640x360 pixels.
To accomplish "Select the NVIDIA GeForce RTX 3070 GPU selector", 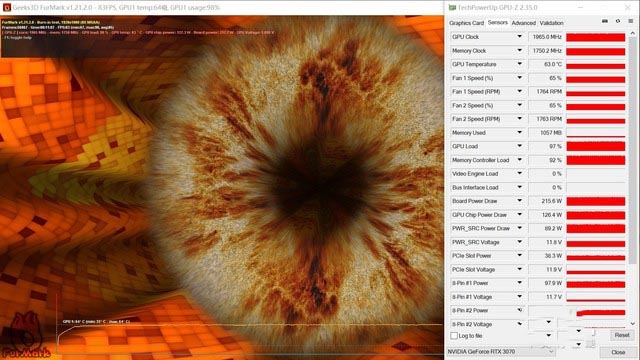I will point(501,351).
